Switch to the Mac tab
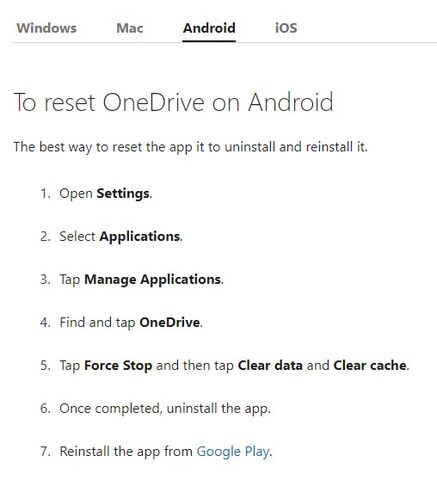This screenshot has width=437, height=480. tap(130, 28)
